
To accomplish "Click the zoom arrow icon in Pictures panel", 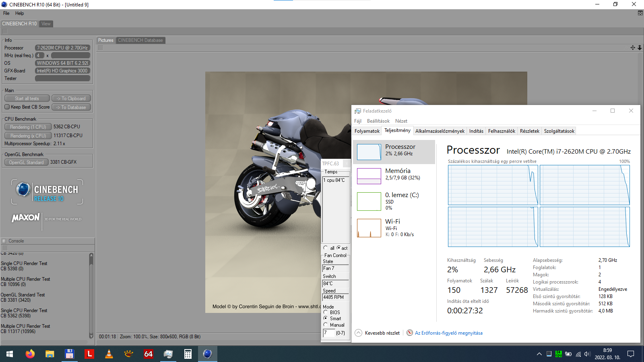I will click(640, 47).
